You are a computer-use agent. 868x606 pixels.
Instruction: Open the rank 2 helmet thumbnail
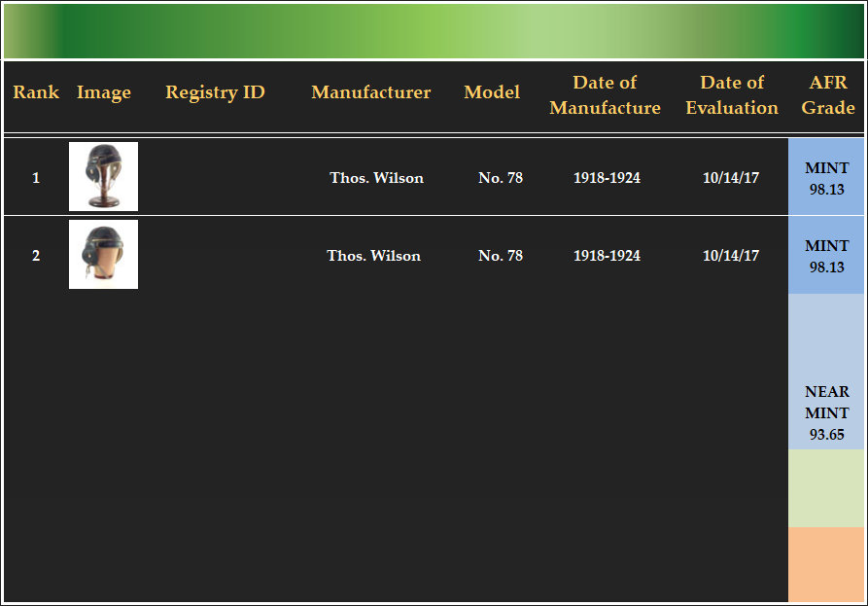pyautogui.click(x=103, y=254)
